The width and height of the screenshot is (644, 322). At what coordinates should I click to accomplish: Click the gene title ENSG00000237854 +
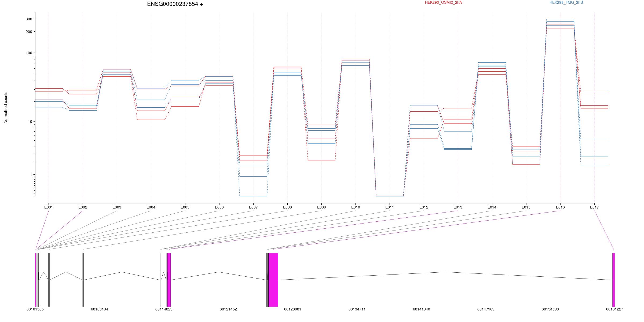click(175, 4)
